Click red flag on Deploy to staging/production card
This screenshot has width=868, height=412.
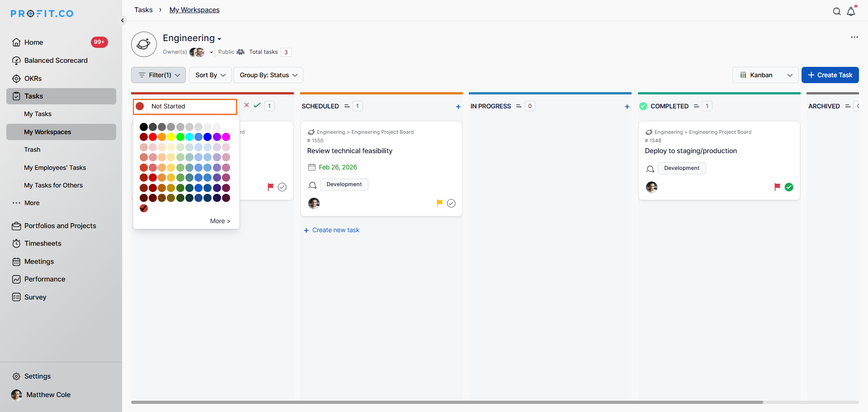point(777,187)
